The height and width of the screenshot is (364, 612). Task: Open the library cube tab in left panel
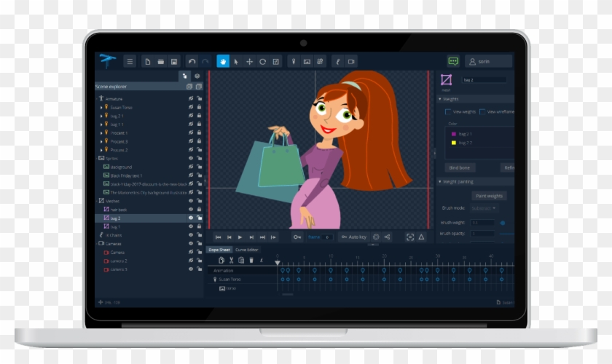[197, 76]
